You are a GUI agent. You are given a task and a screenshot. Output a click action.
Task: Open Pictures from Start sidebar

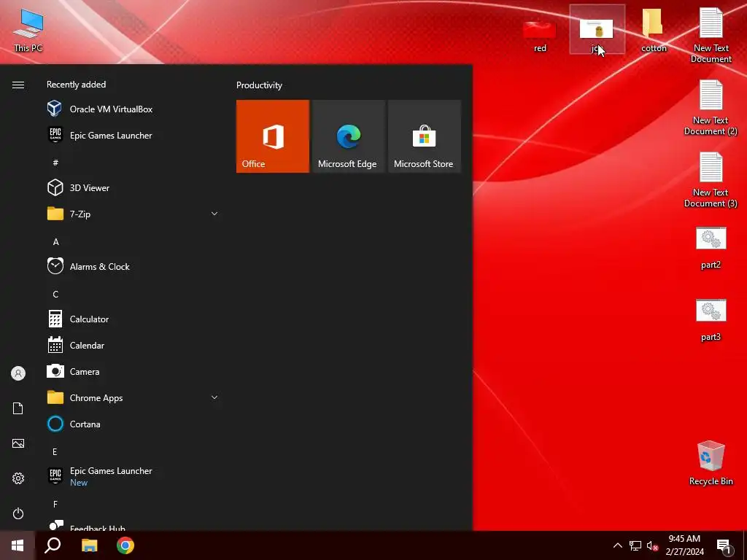pyautogui.click(x=18, y=443)
